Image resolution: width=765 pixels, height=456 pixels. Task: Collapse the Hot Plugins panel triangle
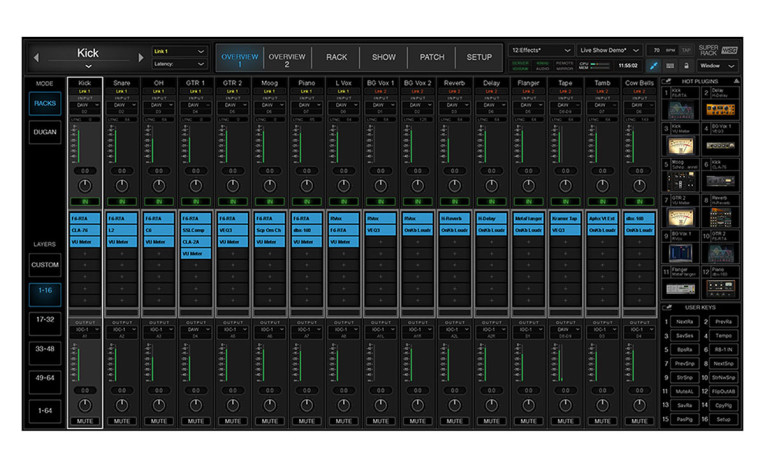pyautogui.click(x=736, y=81)
